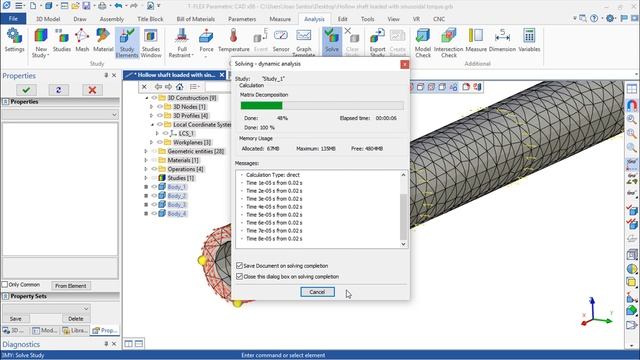Click the close X in the model tree toolbar
This screenshot has height=360, width=640.
click(x=144, y=87)
